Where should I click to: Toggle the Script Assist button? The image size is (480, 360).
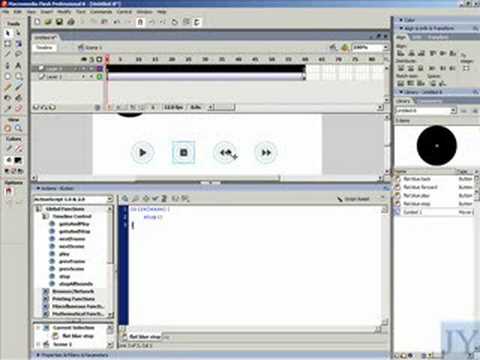tap(353, 199)
